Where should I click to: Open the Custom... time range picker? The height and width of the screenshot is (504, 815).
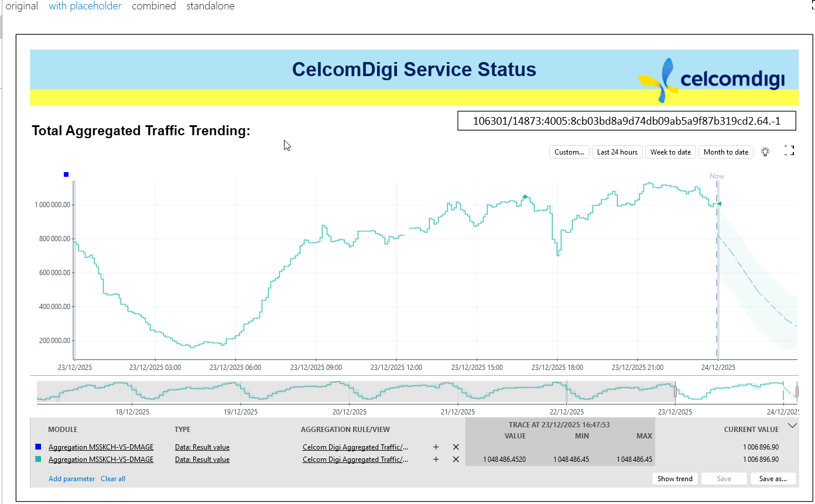[569, 152]
